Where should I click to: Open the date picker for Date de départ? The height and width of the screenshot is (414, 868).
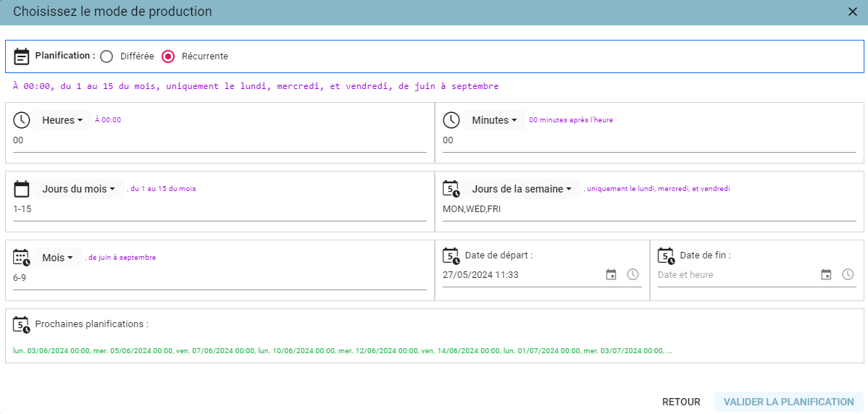pyautogui.click(x=611, y=275)
